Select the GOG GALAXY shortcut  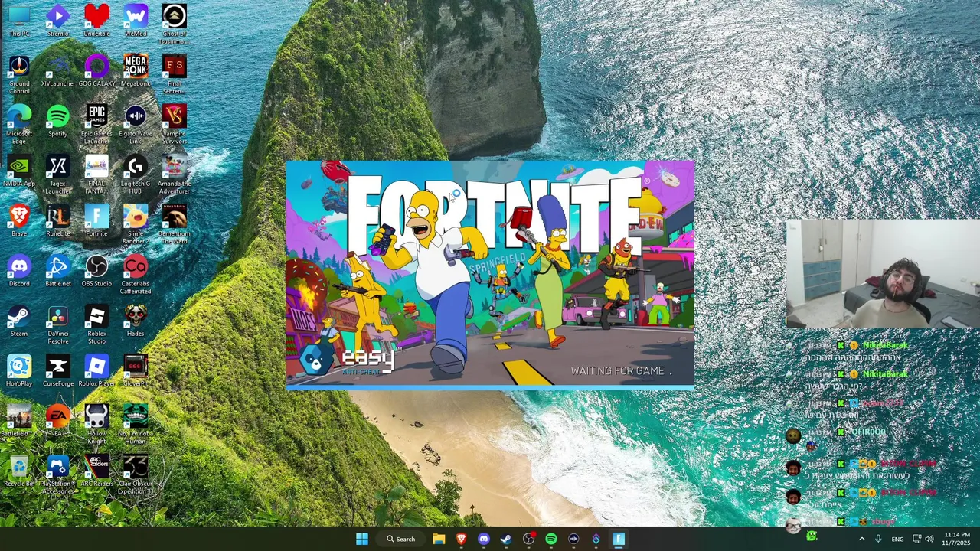click(x=96, y=71)
